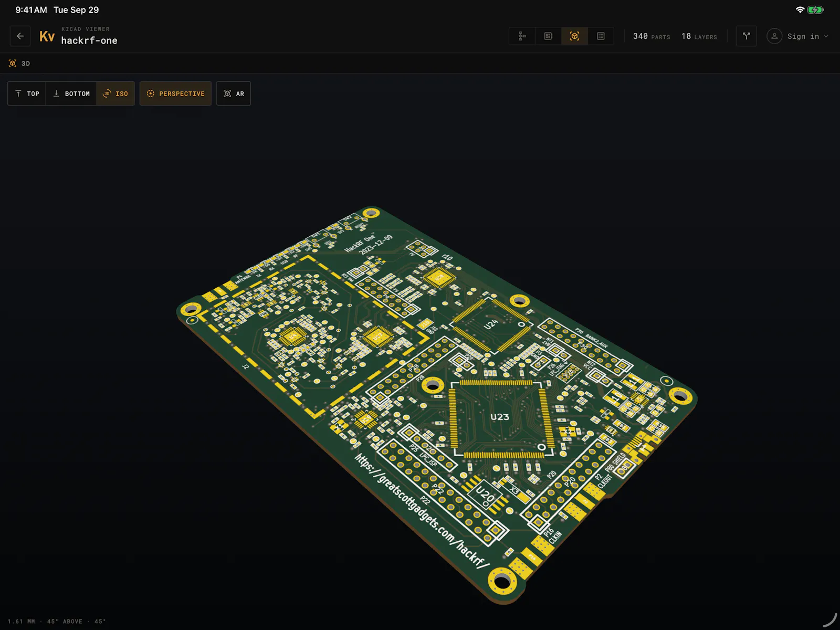The width and height of the screenshot is (840, 630).
Task: Toggle PERSPECTIVE projection
Action: (175, 93)
